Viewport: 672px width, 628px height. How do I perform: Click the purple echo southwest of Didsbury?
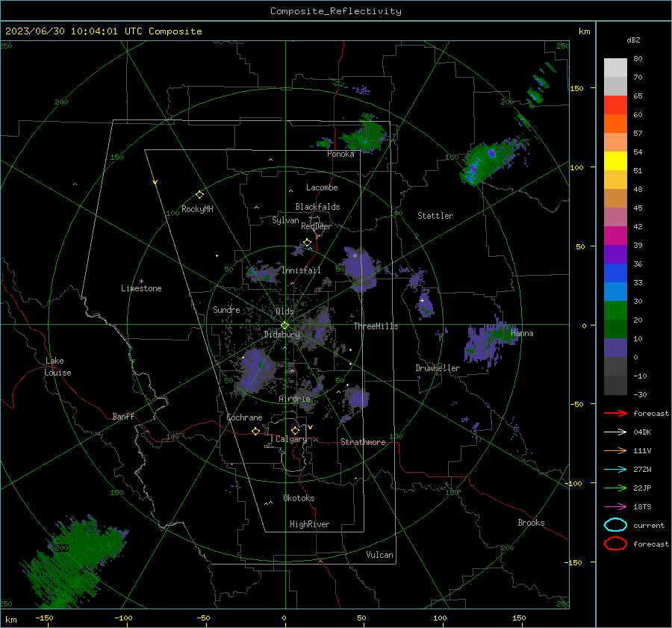255,370
